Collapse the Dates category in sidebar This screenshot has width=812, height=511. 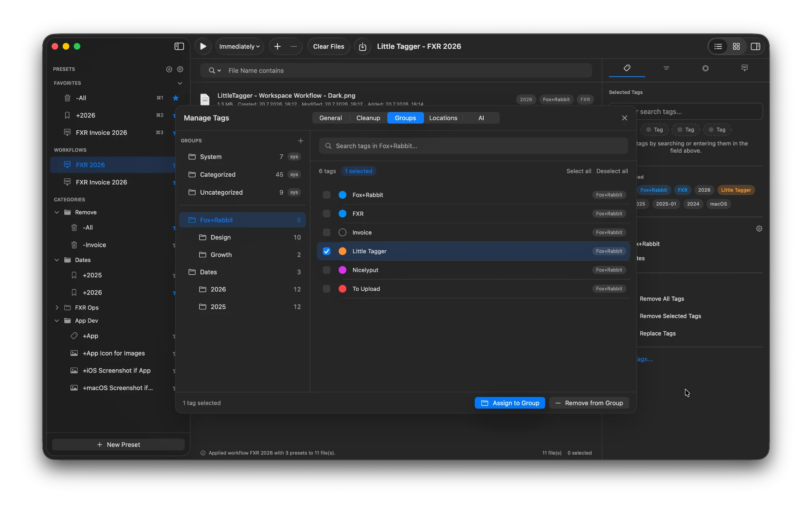click(x=57, y=260)
